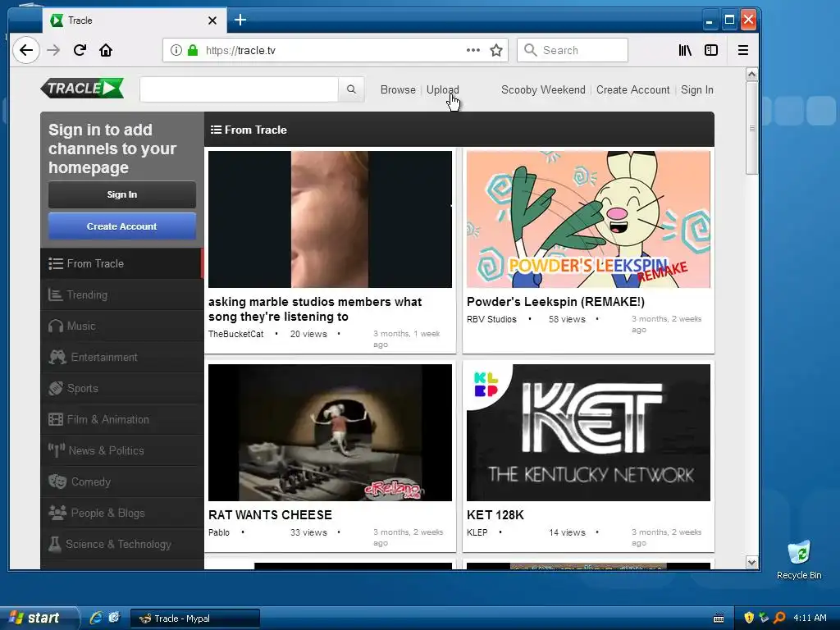
Task: Click the blue Create Account button
Action: click(x=121, y=226)
